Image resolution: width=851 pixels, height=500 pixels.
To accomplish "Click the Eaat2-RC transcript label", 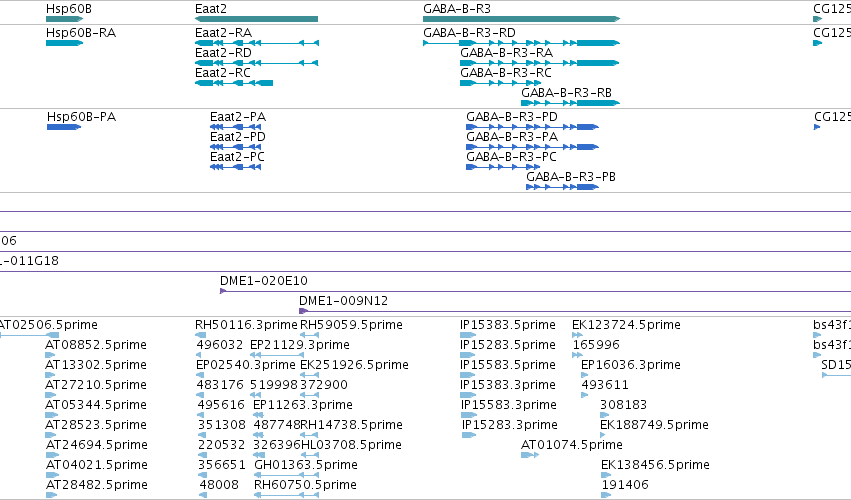I will (223, 73).
